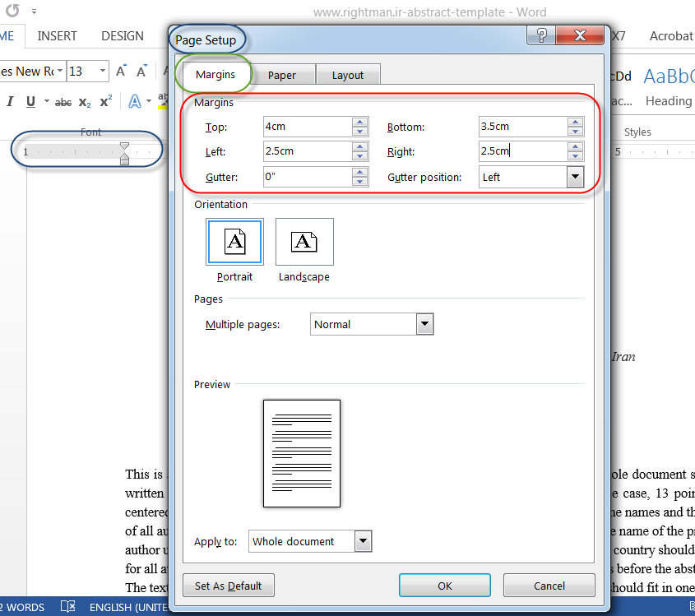Select Landscape orientation
Screen dimensions: 695x616
point(304,242)
